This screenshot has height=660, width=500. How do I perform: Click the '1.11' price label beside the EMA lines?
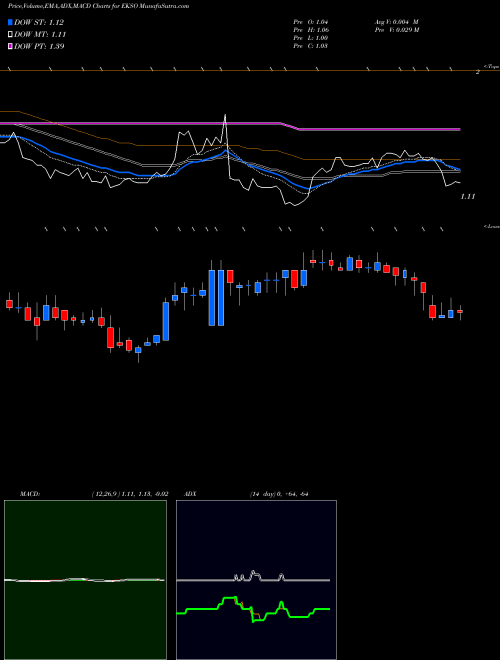468,197
